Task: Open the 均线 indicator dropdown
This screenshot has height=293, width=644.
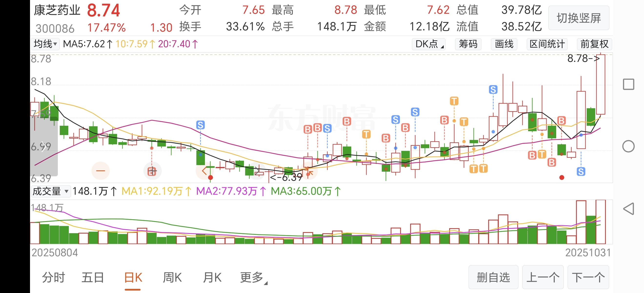Action: click(45, 44)
